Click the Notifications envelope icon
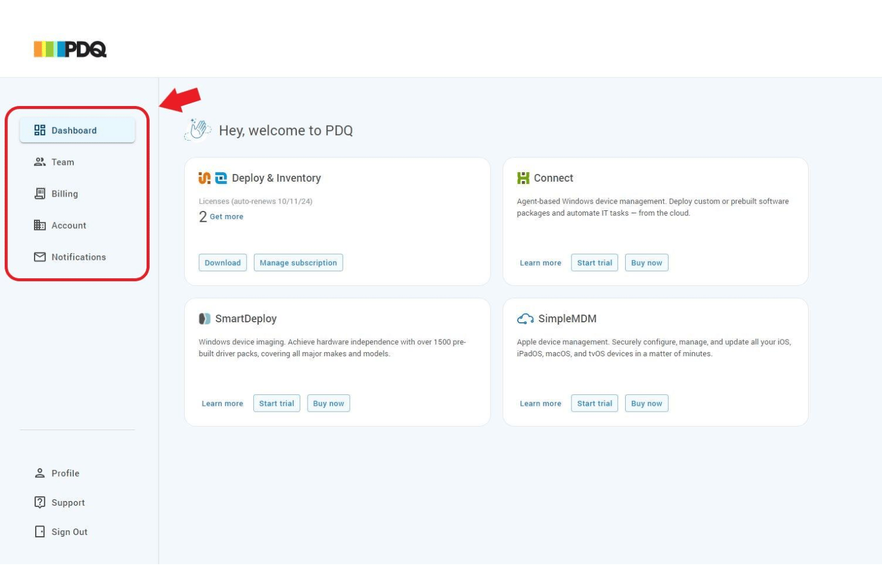Viewport: 882px width, 588px height. click(x=40, y=257)
